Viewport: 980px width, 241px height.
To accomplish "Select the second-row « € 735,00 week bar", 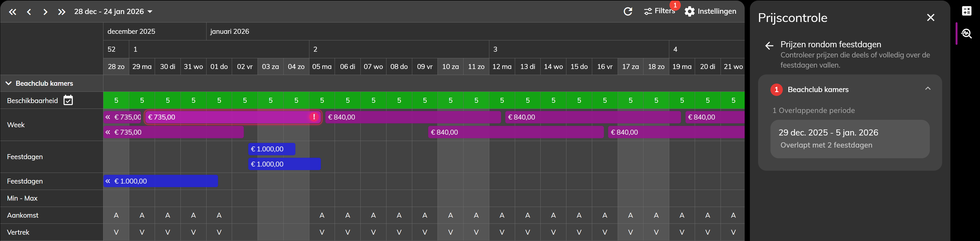I will [x=173, y=132].
